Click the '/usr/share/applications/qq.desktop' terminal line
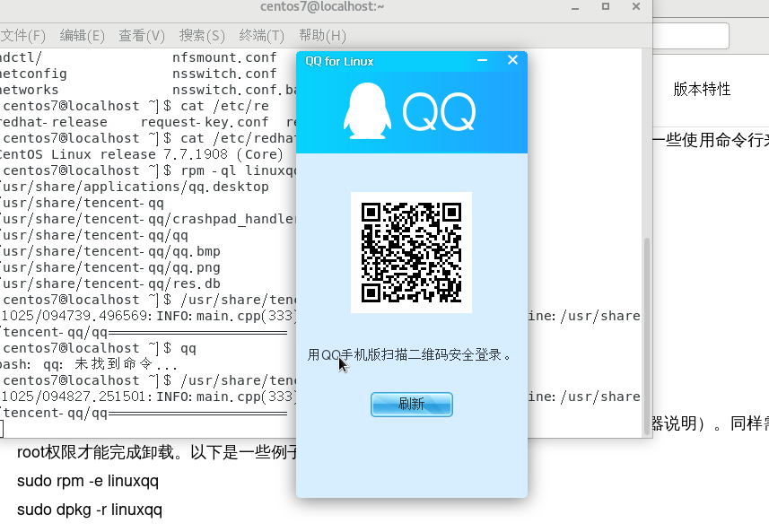The height and width of the screenshot is (532, 769). [134, 187]
